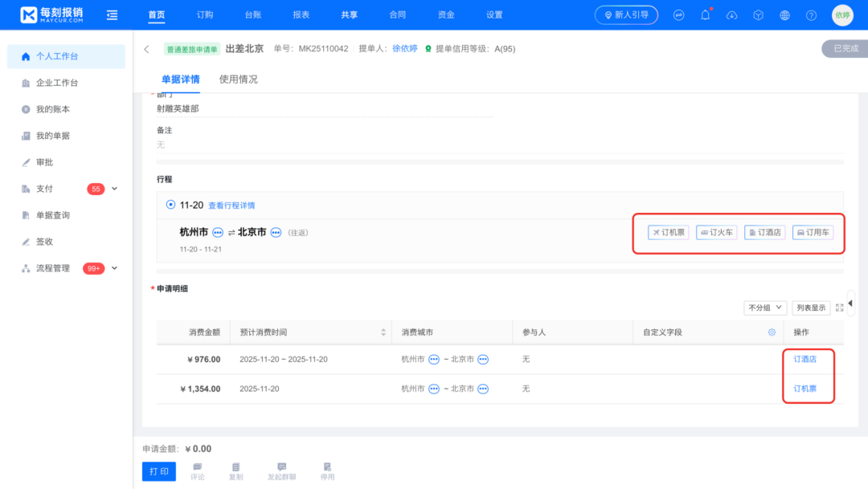Open the 不分组 grouping dropdown

[x=764, y=307]
